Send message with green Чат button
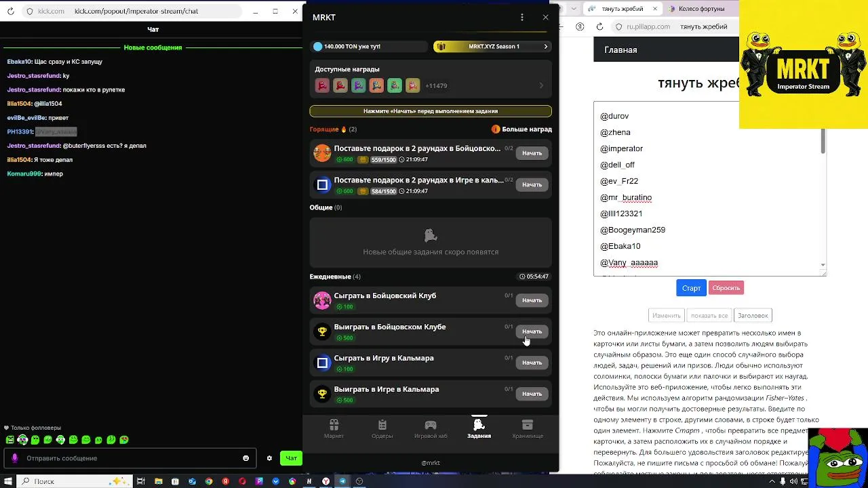Viewport: 868px width, 488px height. coord(291,458)
